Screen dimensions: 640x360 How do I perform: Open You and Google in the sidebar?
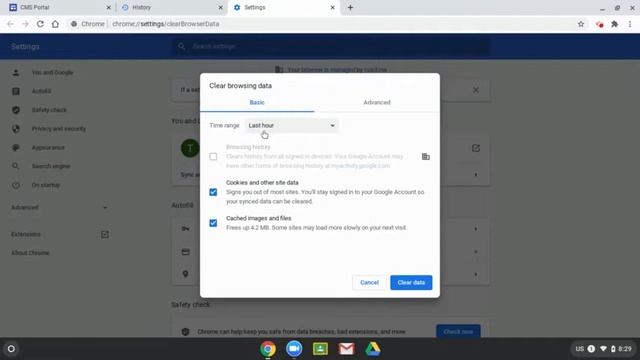coord(52,73)
